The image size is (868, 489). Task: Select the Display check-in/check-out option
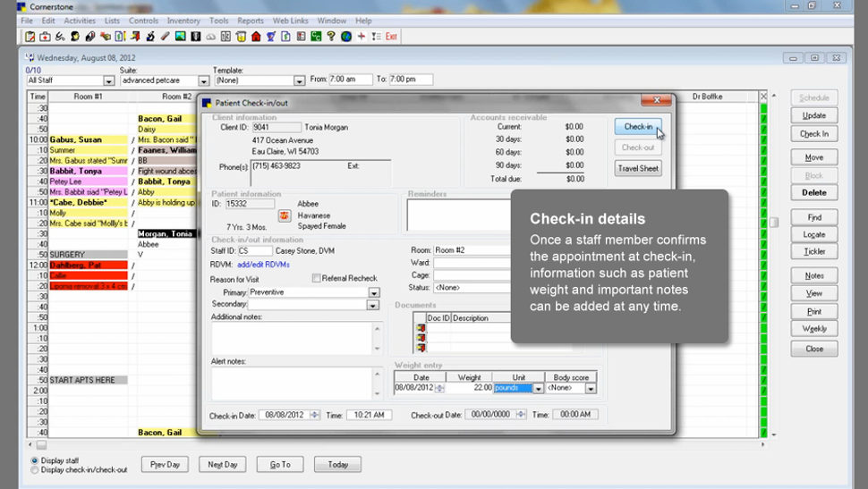tap(35, 469)
